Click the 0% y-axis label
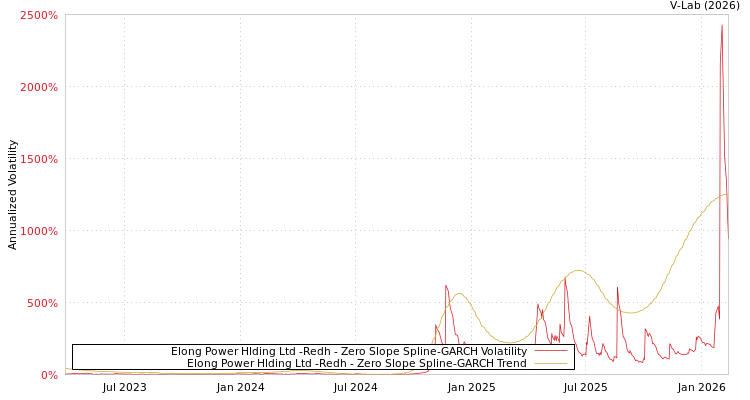 [x=49, y=375]
